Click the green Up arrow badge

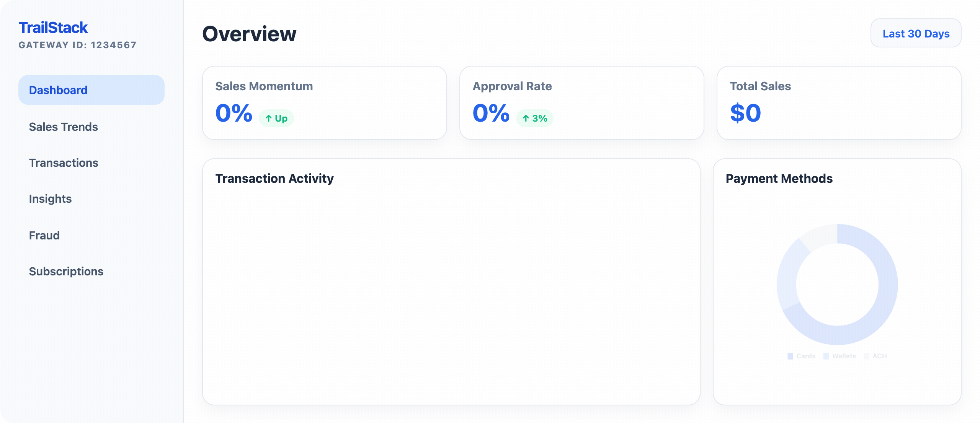point(276,118)
